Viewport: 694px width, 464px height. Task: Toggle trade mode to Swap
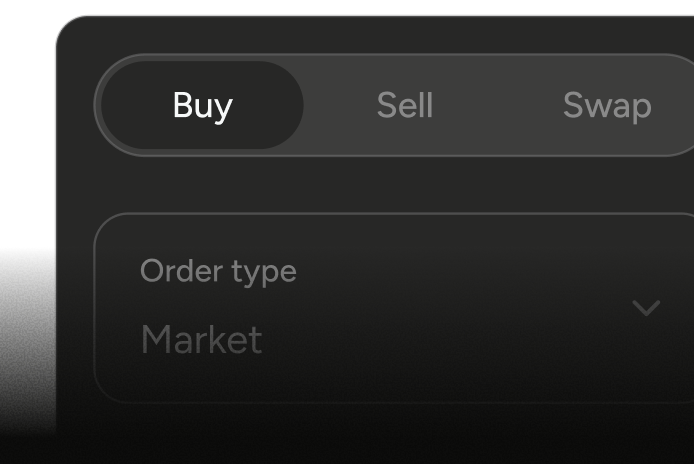tap(607, 105)
